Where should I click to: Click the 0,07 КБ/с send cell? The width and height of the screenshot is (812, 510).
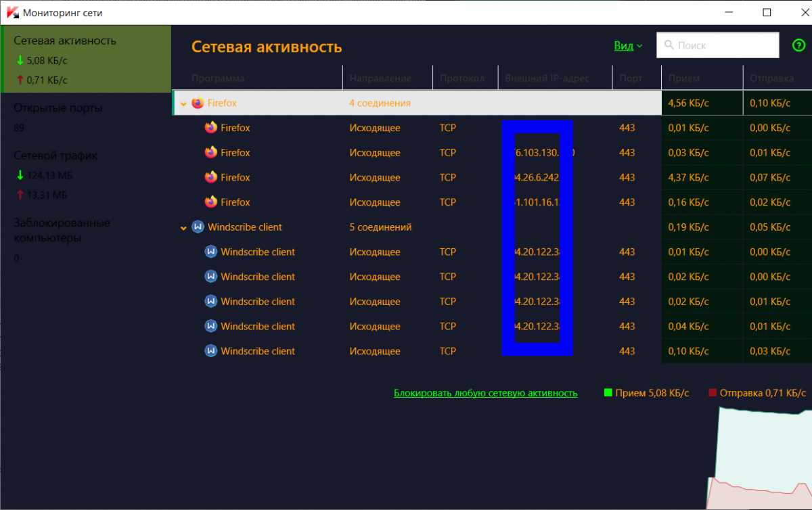pyautogui.click(x=770, y=177)
